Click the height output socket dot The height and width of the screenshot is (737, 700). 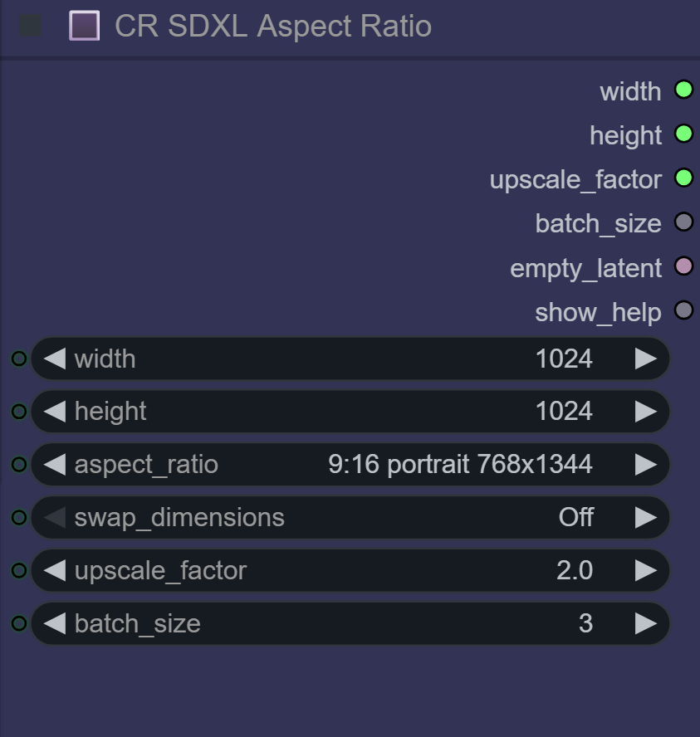tap(683, 134)
